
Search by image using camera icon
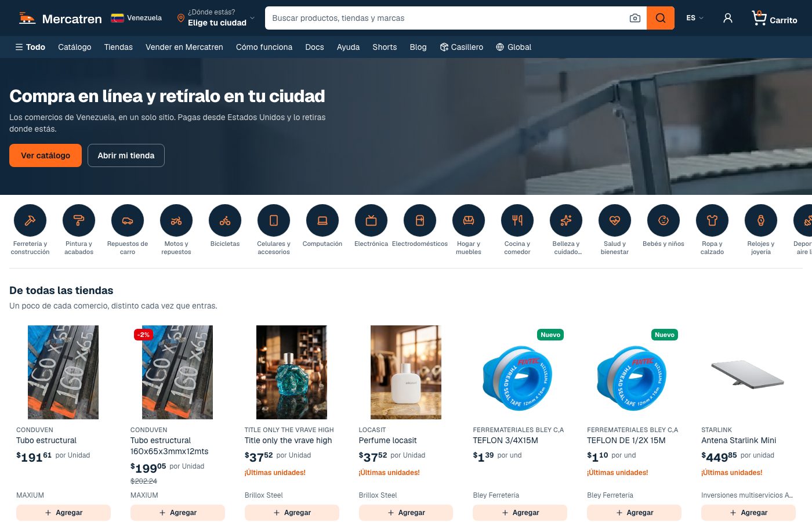pos(635,18)
